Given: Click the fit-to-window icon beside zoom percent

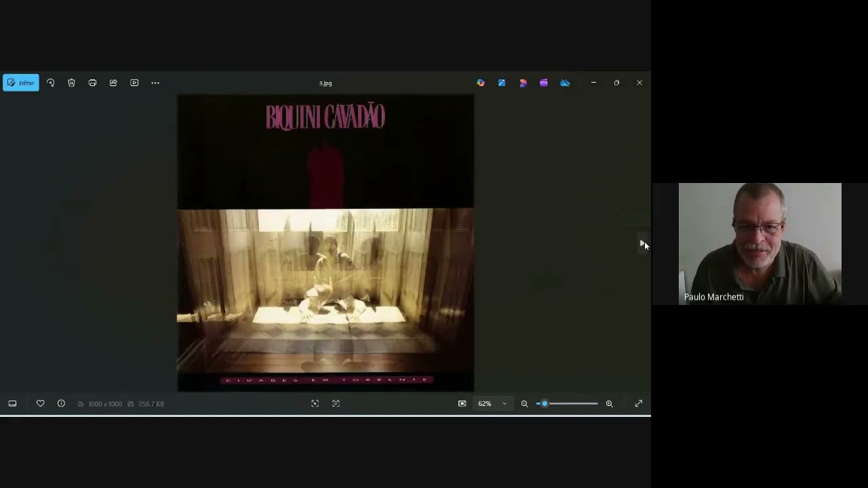Looking at the screenshot, I should pos(462,403).
